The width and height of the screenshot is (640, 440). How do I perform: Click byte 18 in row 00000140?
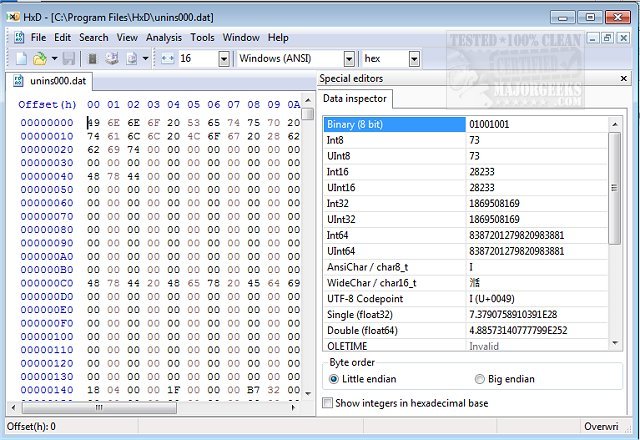(x=93, y=390)
